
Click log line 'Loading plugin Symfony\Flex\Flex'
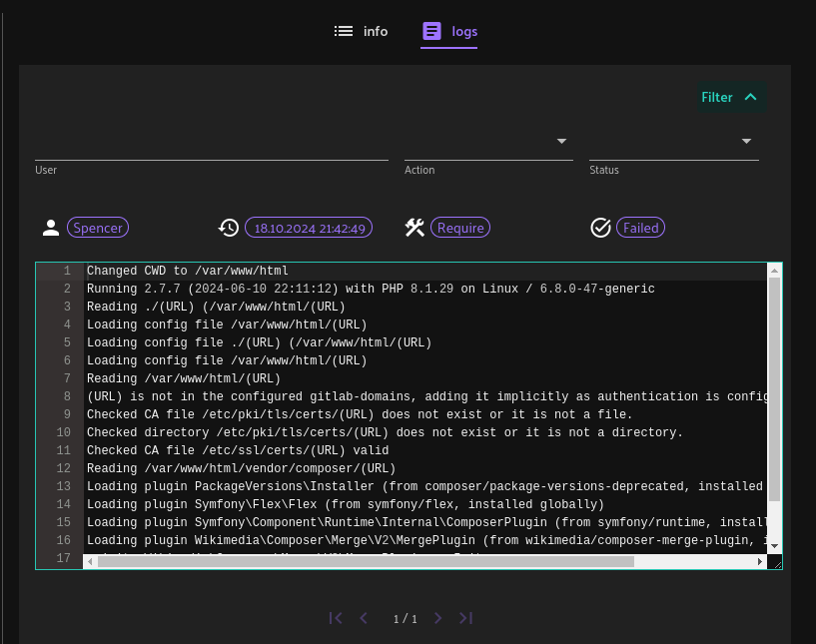[x=345, y=504]
